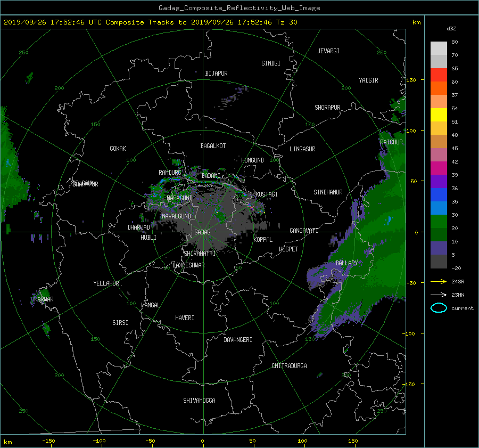Click the SIRSI city label
Image resolution: width=479 pixels, height=448 pixels.
pos(120,323)
